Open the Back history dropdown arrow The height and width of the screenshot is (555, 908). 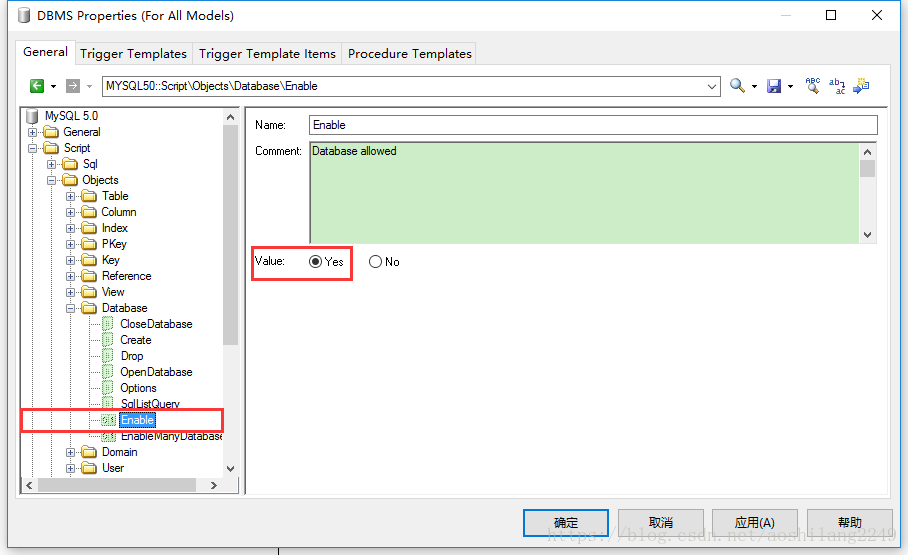point(53,86)
